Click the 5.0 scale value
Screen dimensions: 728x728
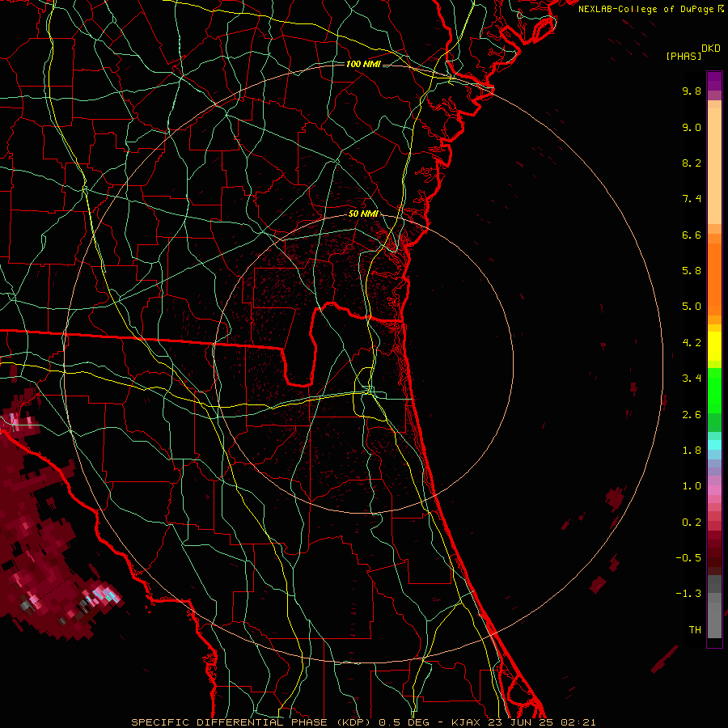click(x=692, y=307)
